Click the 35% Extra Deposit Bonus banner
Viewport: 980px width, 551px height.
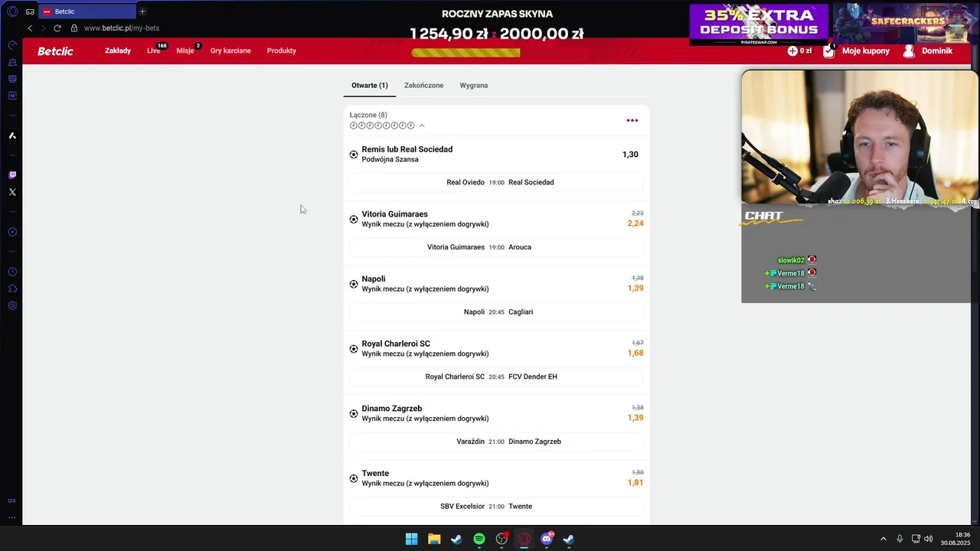[x=759, y=24]
